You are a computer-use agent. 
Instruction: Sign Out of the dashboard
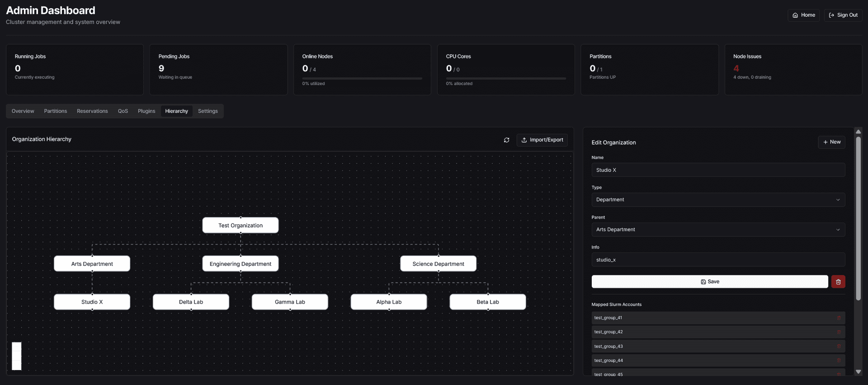843,15
